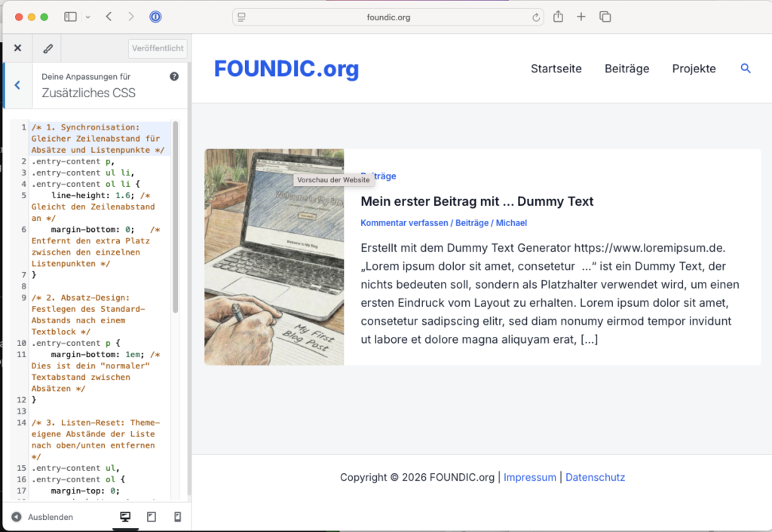
Task: Click the Safari sidebar toggle icon
Action: tap(70, 17)
